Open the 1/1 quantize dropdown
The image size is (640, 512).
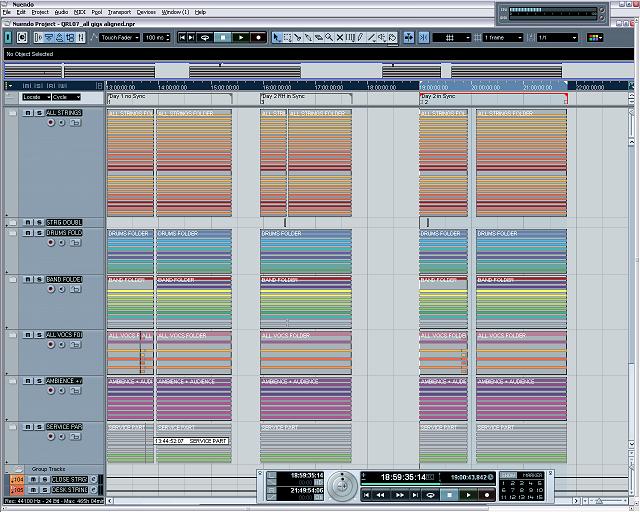pos(557,38)
